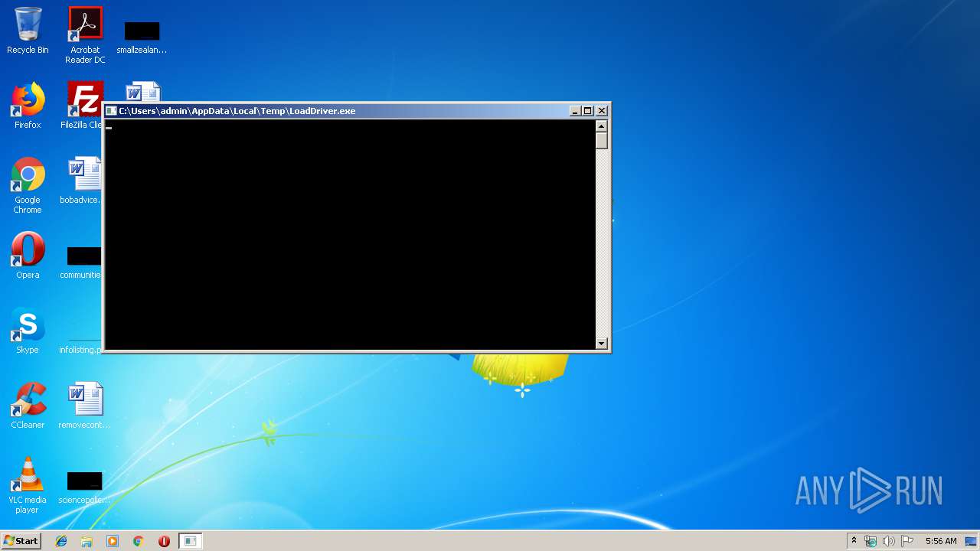Select the bobadvice Word document
Screen dimensions: 980x551
(82, 181)
